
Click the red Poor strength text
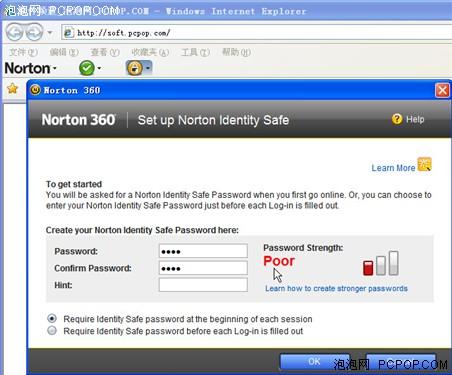279,261
